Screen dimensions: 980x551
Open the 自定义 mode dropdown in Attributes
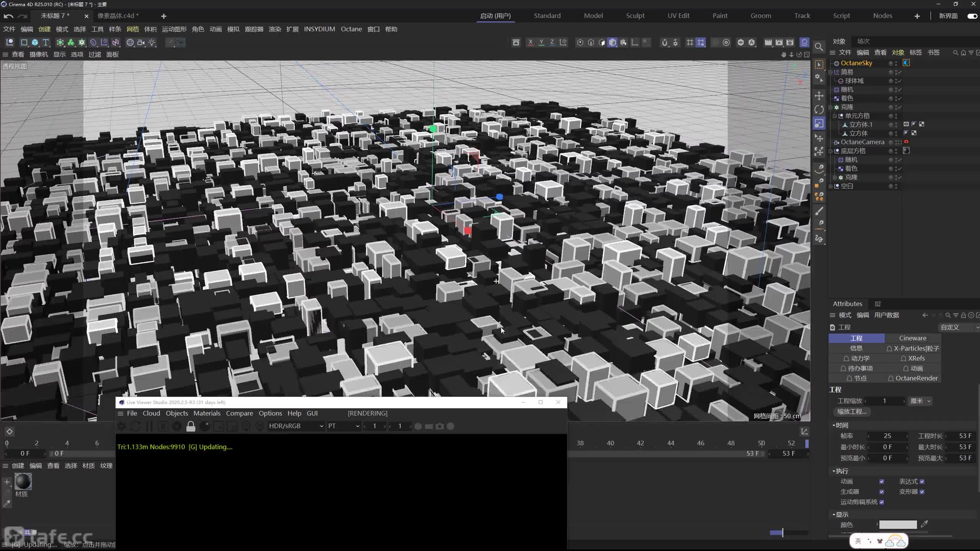[959, 328]
